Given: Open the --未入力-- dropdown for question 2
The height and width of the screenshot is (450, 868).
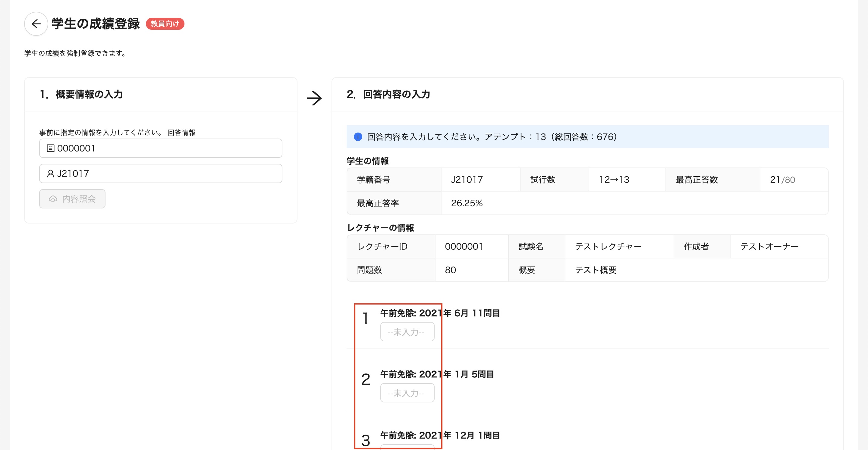Looking at the screenshot, I should [407, 393].
